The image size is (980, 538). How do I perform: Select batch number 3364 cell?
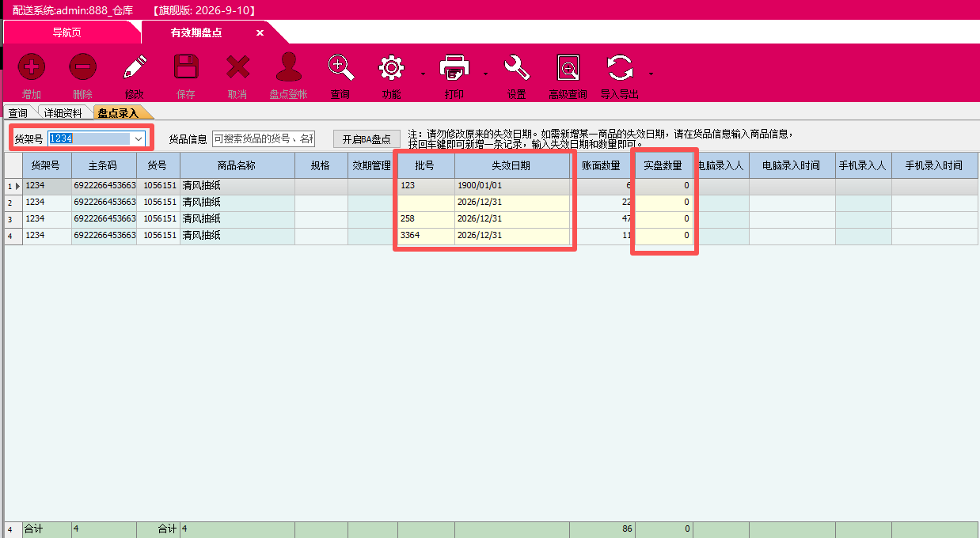tap(426, 236)
